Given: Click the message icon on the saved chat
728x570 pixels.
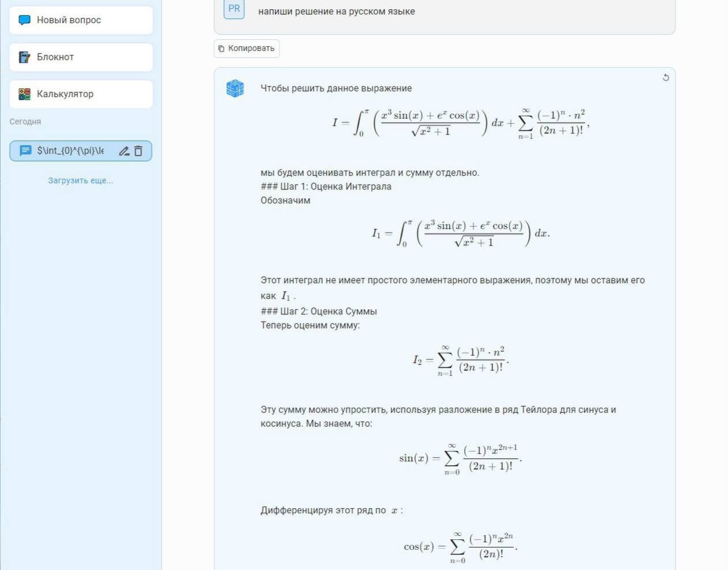Looking at the screenshot, I should [x=25, y=151].
